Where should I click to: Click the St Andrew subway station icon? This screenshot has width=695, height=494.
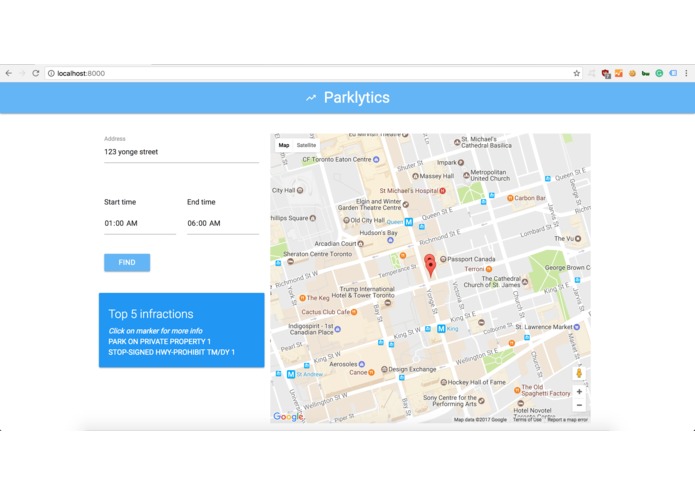(x=291, y=374)
